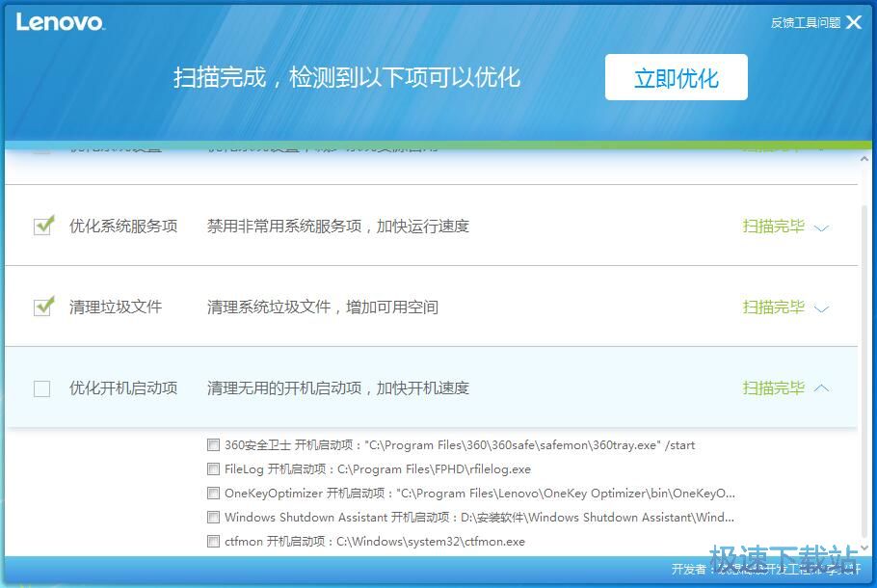Check the 360安全卫士 startup item box
The height and width of the screenshot is (588, 877).
click(213, 445)
